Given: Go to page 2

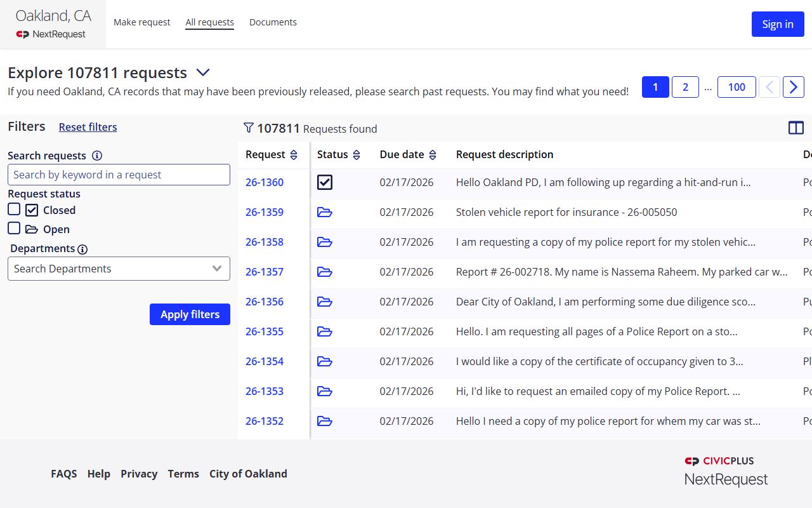Looking at the screenshot, I should (685, 87).
